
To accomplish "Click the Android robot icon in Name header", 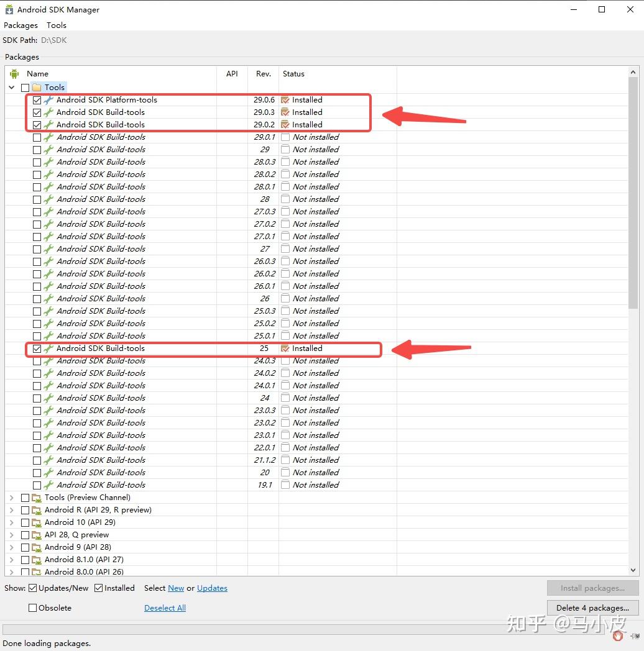I will [14, 74].
